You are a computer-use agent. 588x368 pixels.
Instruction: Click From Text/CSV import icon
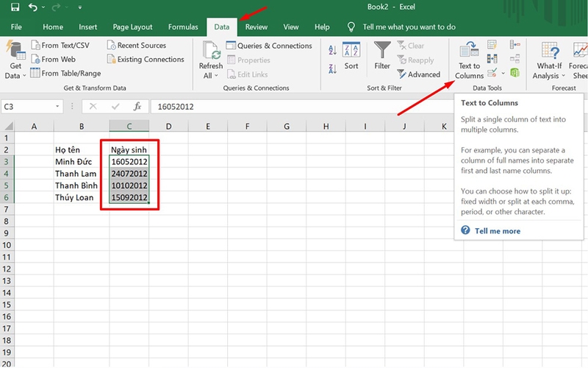point(35,46)
